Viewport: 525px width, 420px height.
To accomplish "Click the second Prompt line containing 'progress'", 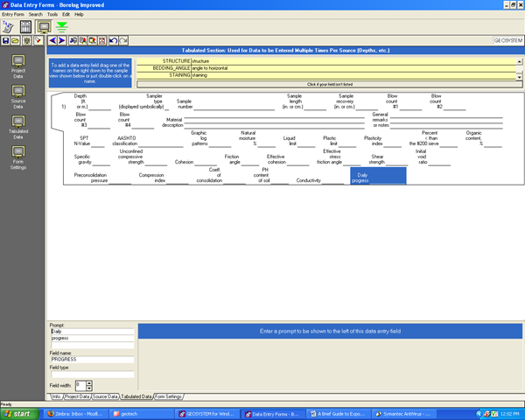I will 93,339.
